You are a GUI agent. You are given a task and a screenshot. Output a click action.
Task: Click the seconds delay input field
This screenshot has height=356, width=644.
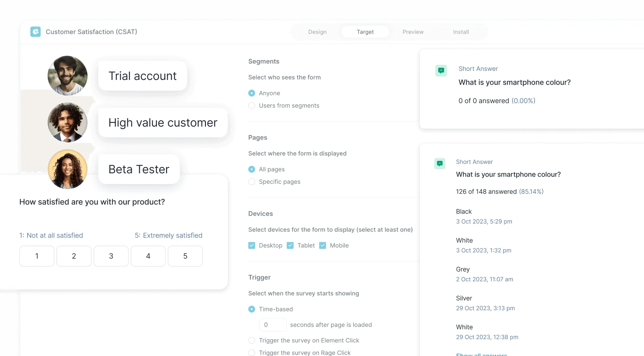pyautogui.click(x=273, y=324)
